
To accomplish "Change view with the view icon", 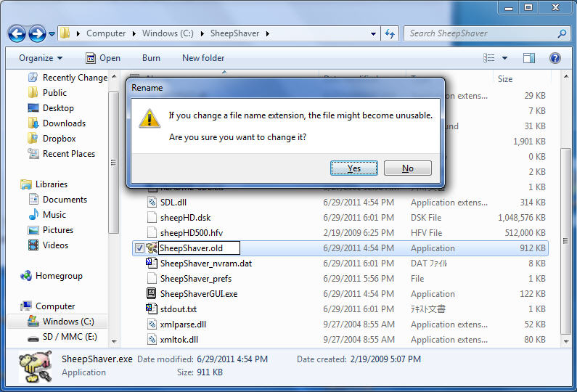I will point(488,58).
